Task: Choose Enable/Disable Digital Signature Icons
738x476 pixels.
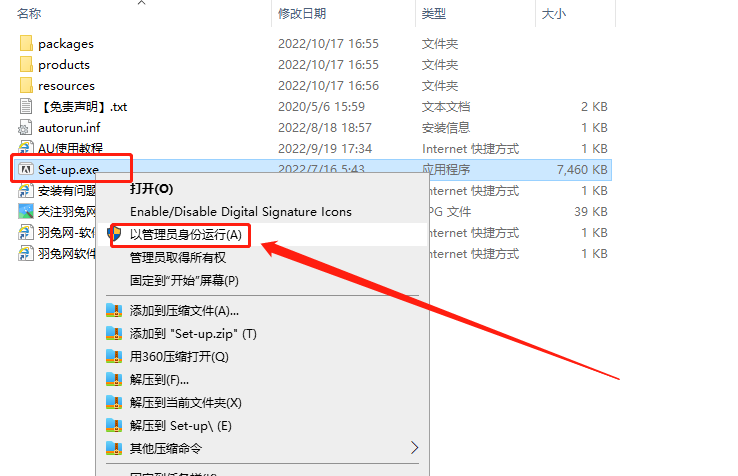Action: click(240, 211)
